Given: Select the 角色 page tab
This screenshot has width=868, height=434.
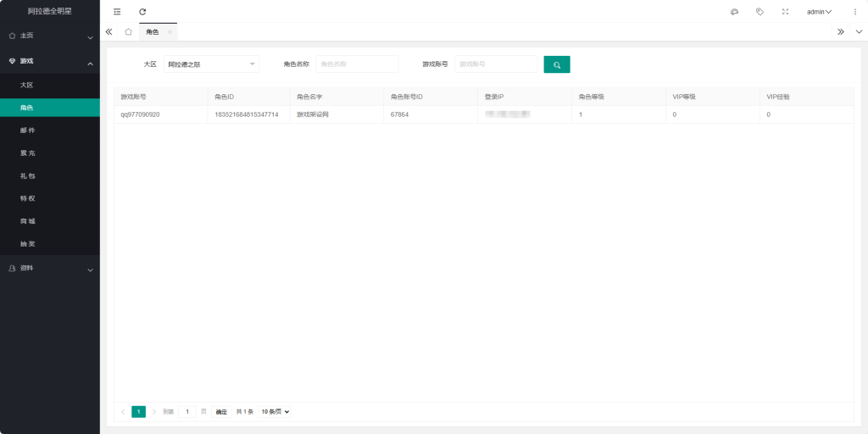Looking at the screenshot, I should click(153, 32).
